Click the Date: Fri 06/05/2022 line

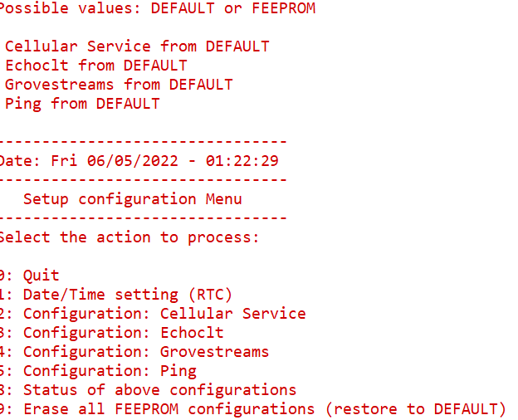[139, 161]
